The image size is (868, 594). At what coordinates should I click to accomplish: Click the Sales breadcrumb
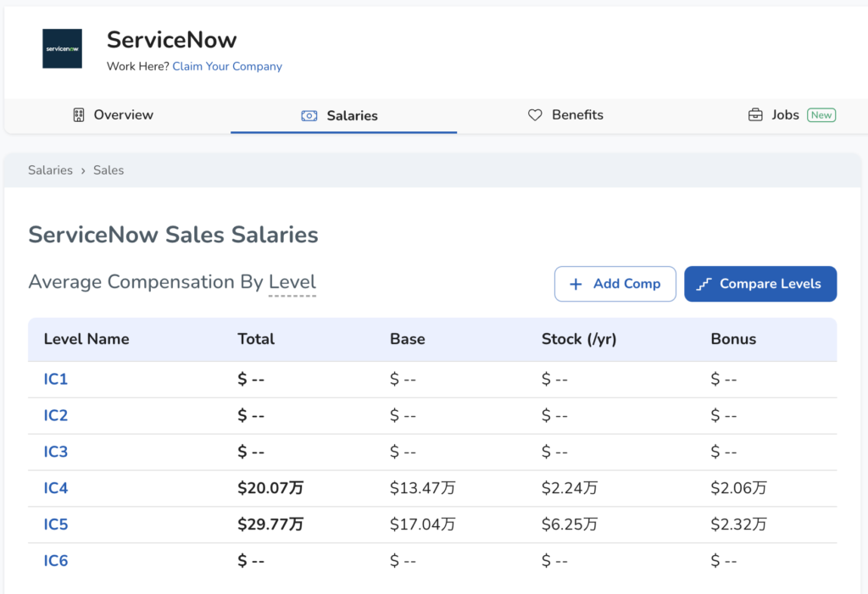point(108,170)
